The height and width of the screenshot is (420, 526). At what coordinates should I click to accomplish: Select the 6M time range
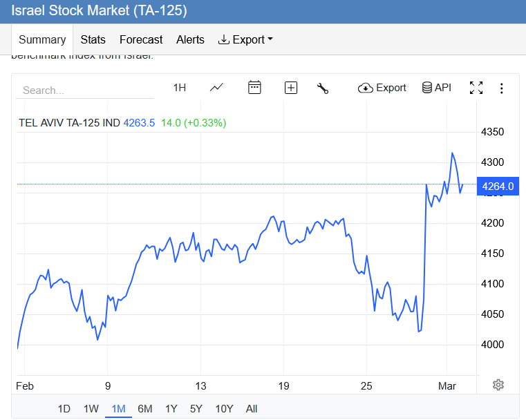[144, 408]
